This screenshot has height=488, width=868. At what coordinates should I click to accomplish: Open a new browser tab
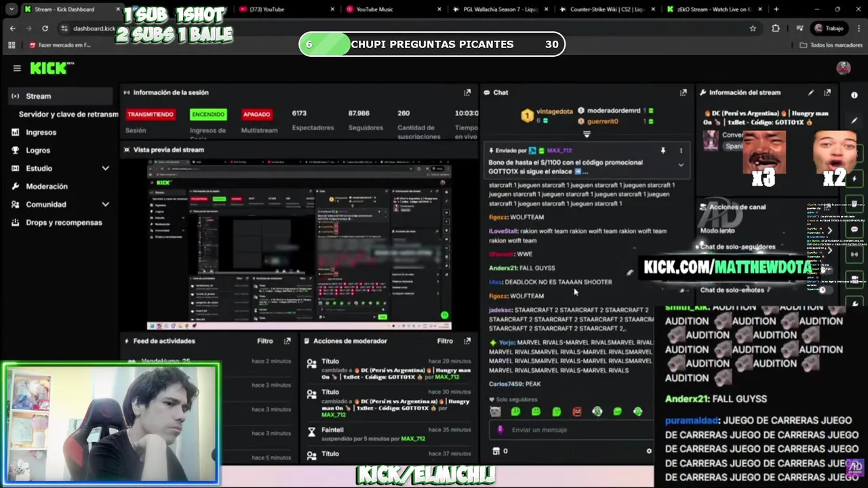pos(776,9)
